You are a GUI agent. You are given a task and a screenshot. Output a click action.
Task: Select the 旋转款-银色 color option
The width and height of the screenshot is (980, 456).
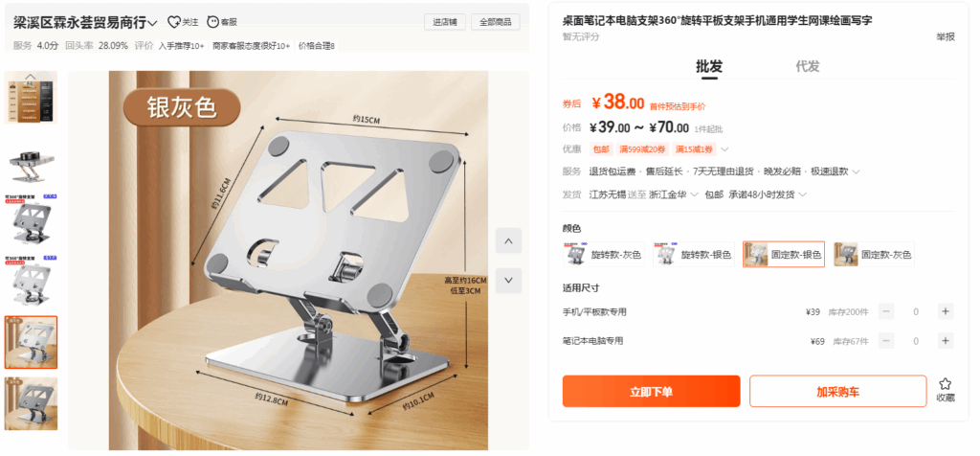(x=694, y=255)
